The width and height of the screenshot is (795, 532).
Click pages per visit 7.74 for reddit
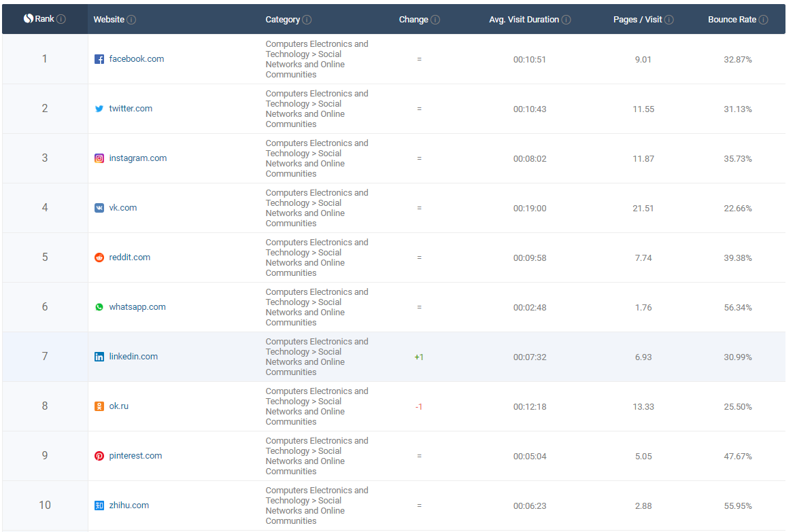pyautogui.click(x=643, y=258)
